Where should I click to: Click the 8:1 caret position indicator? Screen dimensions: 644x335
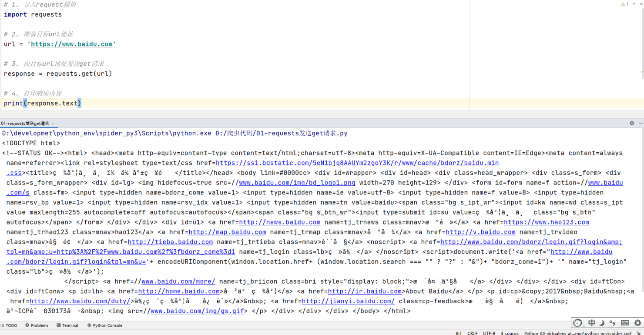click(459, 333)
